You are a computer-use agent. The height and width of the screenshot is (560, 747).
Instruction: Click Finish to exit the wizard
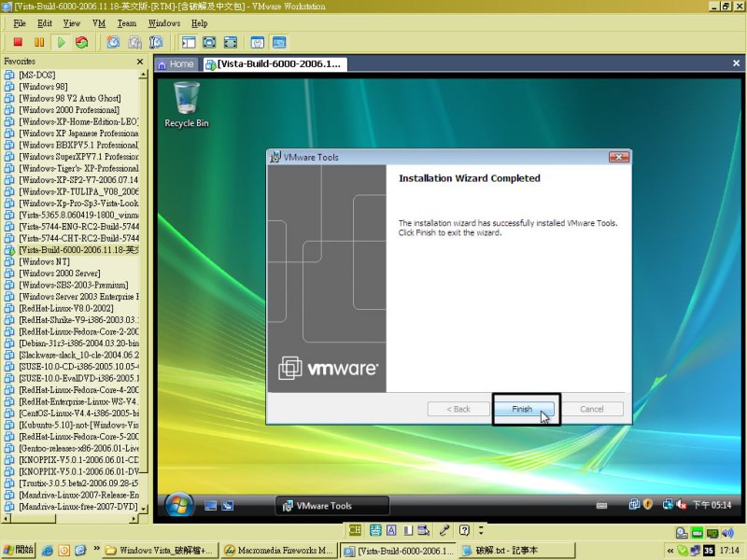(524, 409)
